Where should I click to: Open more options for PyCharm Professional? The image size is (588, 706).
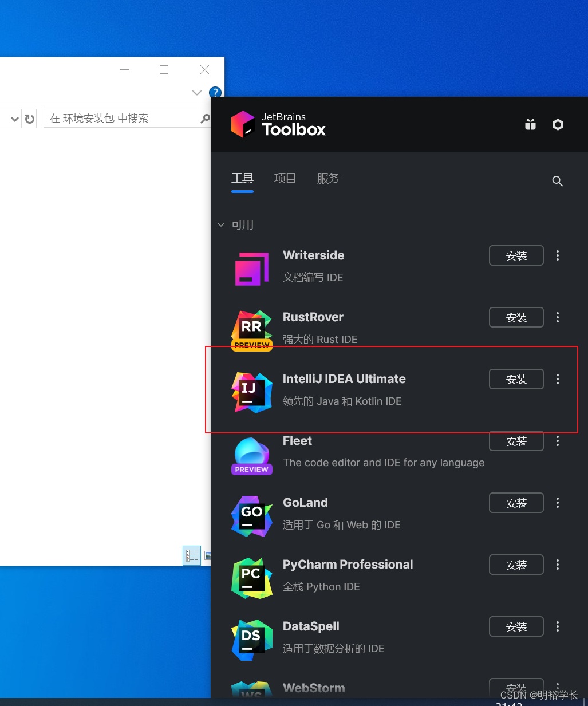558,565
